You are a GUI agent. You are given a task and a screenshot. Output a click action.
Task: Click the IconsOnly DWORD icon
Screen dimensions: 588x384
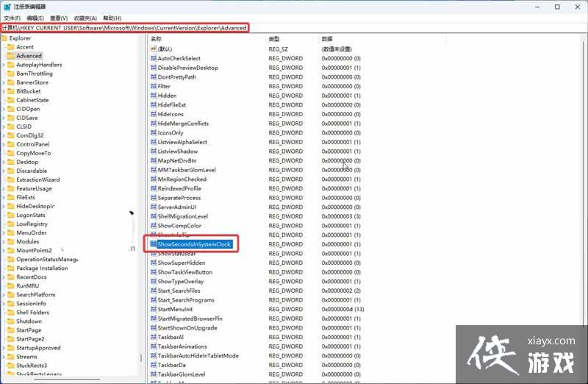pos(154,132)
